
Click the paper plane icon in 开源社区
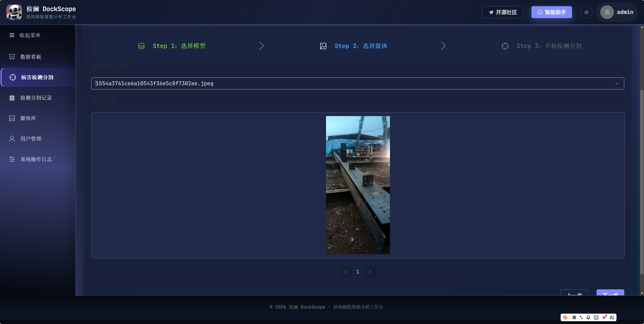click(491, 12)
